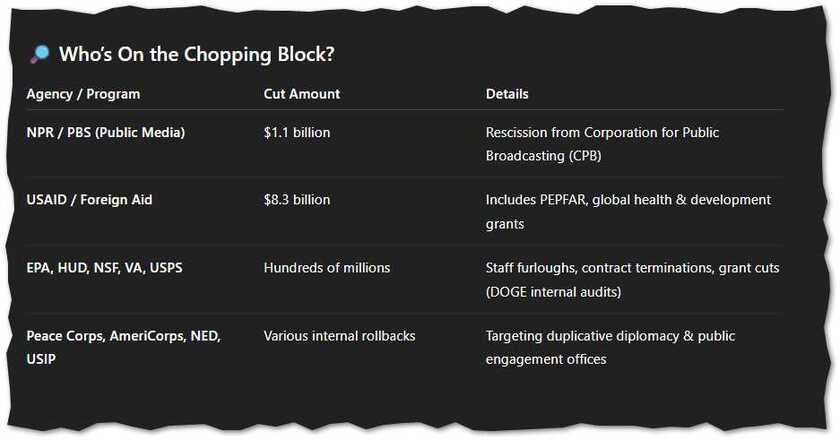The image size is (840, 440).
Task: Click the engagement offices text line
Action: [x=546, y=360]
